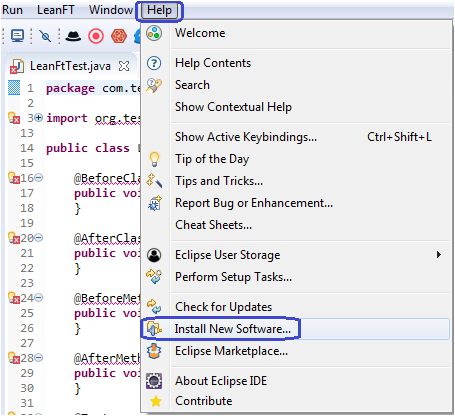Image resolution: width=455 pixels, height=416 pixels.
Task: Click the About Eclipse IDE icon
Action: [154, 381]
